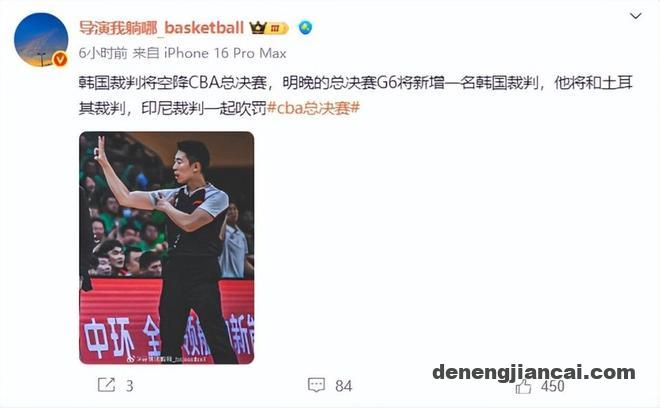Open comments via the speech bubble icon
Screen dimensions: 660x408
pos(316,385)
